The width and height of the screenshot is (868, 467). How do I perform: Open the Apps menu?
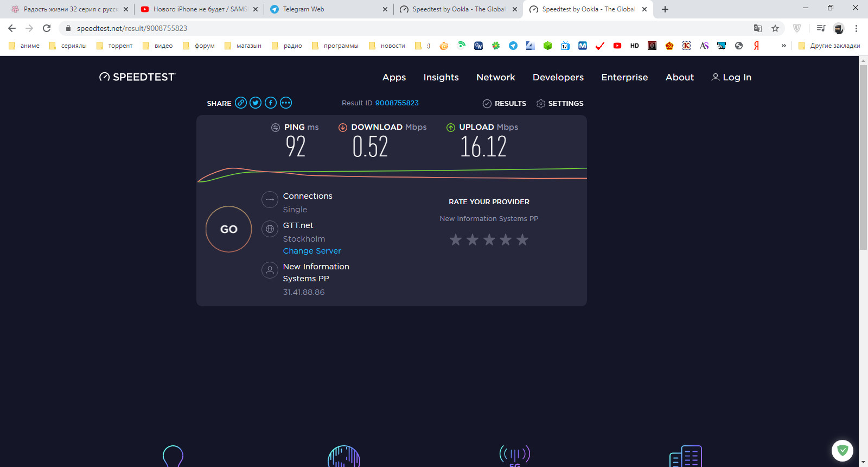pyautogui.click(x=394, y=77)
